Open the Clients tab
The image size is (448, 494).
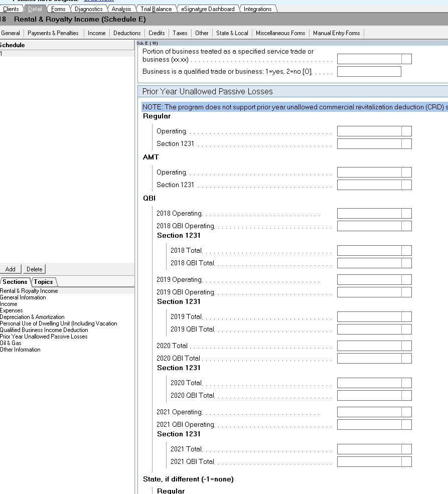[11, 9]
